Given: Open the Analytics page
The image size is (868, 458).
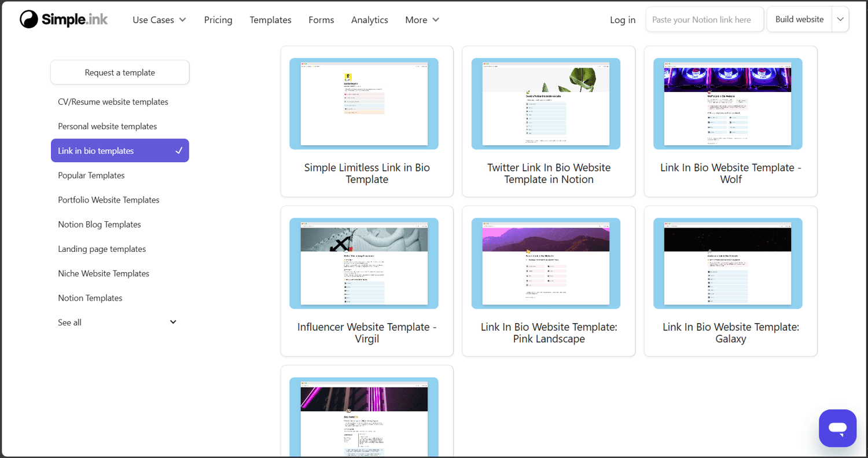Looking at the screenshot, I should [x=370, y=20].
